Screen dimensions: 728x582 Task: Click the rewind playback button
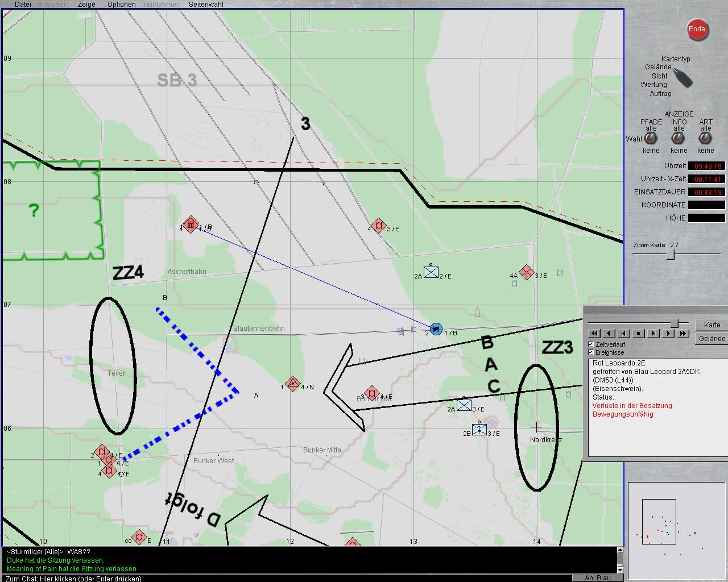point(594,334)
